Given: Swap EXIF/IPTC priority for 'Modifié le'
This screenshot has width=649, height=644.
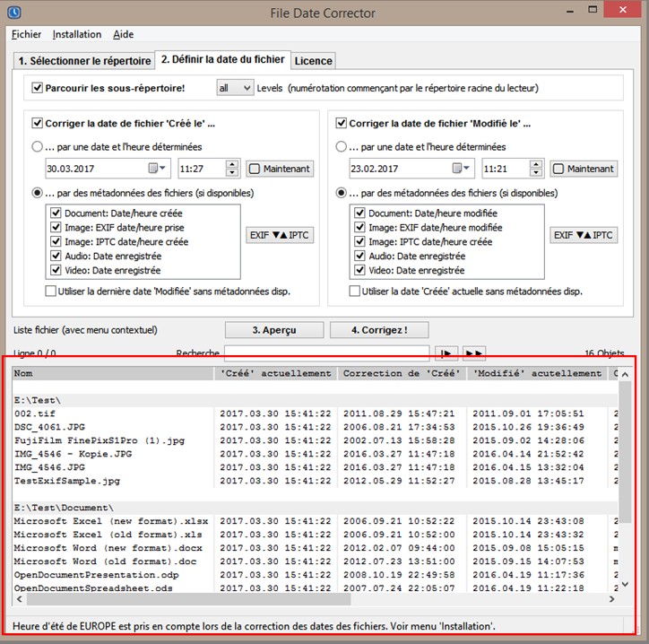Looking at the screenshot, I should pyautogui.click(x=583, y=235).
